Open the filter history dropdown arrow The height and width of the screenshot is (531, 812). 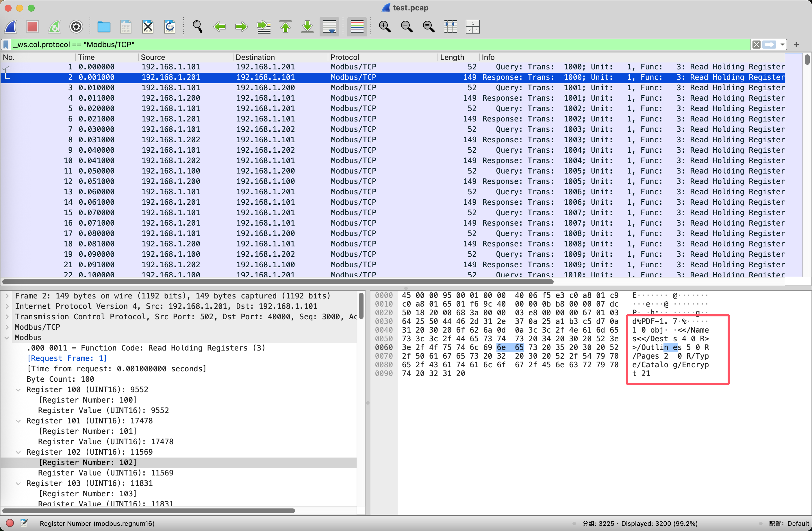782,44
